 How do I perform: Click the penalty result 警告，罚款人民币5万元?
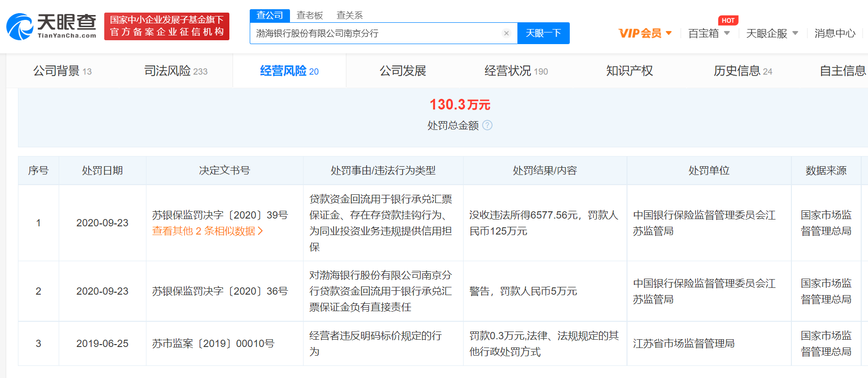point(523,291)
